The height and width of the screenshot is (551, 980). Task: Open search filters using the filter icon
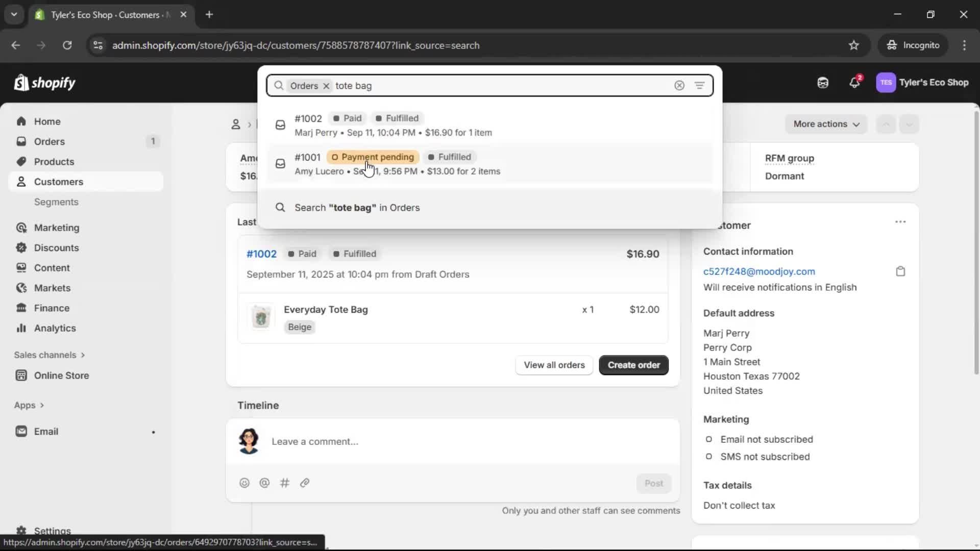700,85
